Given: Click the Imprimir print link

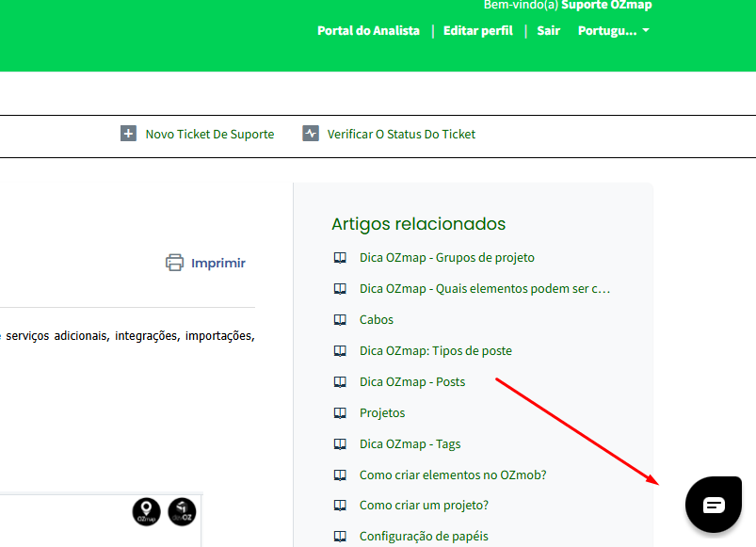Looking at the screenshot, I should pyautogui.click(x=217, y=263).
